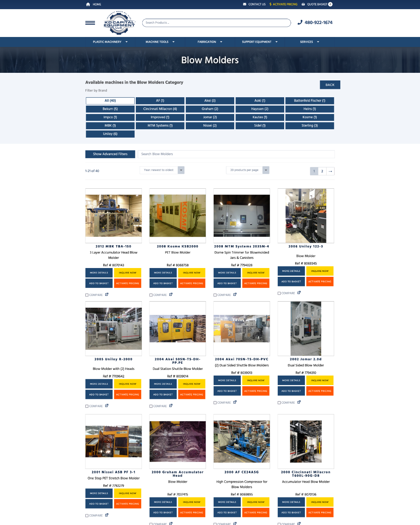Filter by brand Bekum (5)
The height and width of the screenshot is (525, 420).
coord(110,109)
